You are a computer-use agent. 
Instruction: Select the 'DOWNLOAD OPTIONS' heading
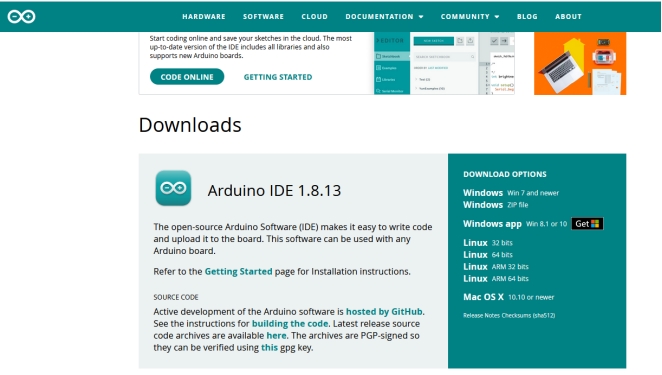click(x=505, y=174)
